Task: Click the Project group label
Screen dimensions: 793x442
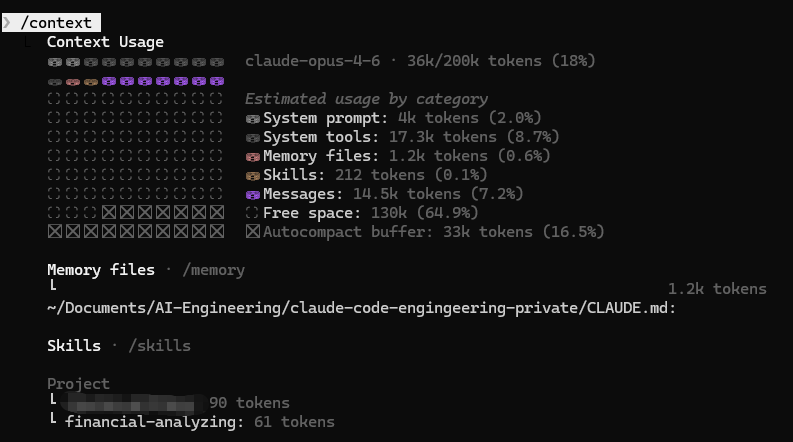Action: [x=78, y=384]
